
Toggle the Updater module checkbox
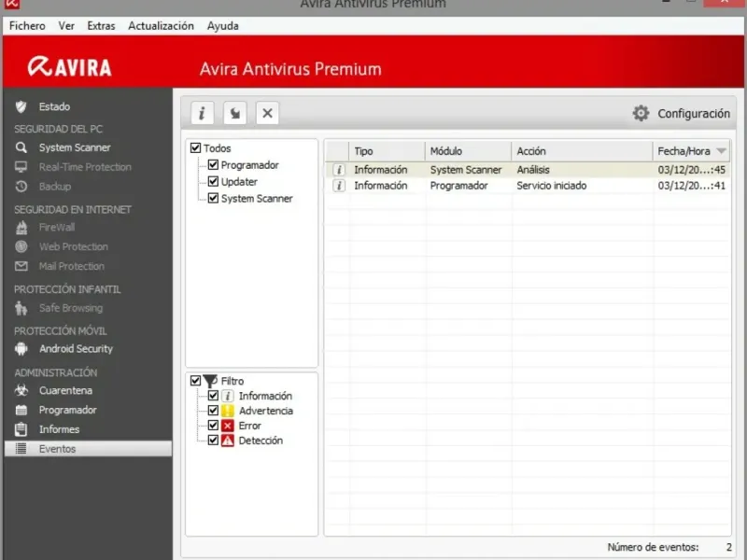(213, 181)
